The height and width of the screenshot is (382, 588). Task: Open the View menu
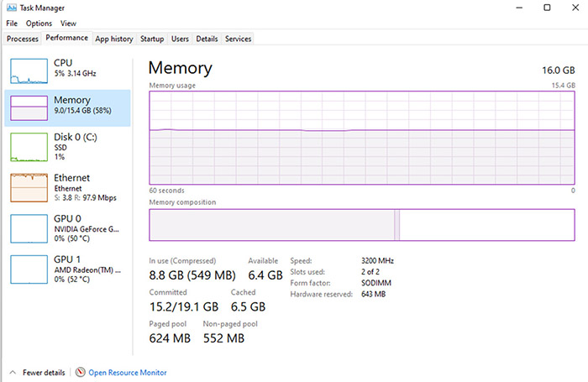68,24
